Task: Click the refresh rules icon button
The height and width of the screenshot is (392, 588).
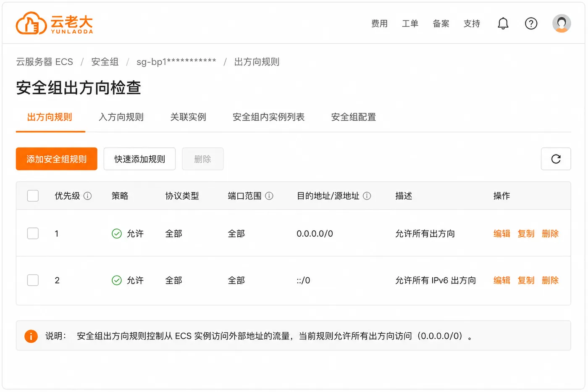Action: [556, 159]
